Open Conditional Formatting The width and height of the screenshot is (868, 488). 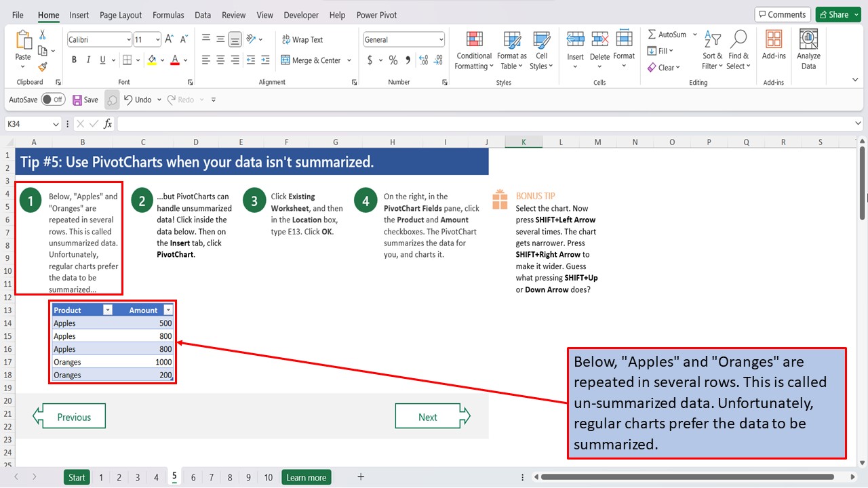click(473, 51)
